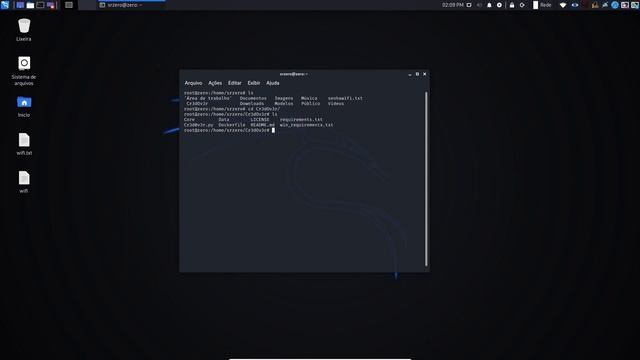Viewport: 640px width, 360px height.
Task: Click the terminal launcher in top panel
Action: tap(40, 5)
